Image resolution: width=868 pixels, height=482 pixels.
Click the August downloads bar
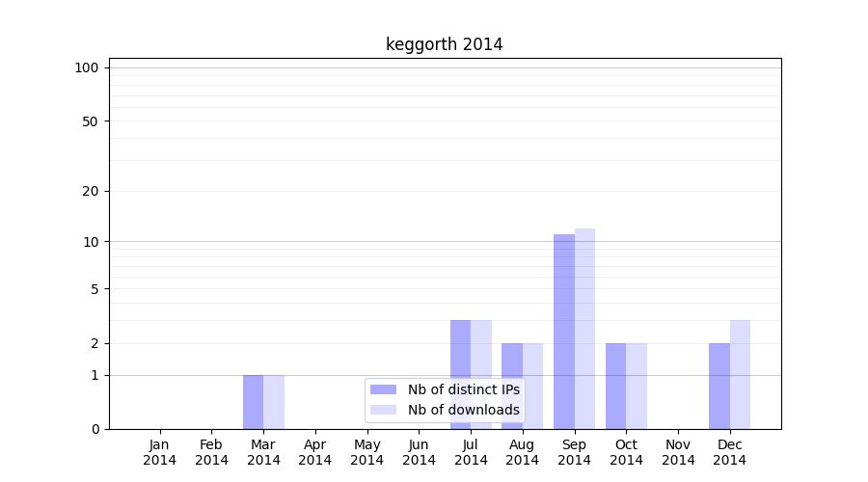(532, 386)
